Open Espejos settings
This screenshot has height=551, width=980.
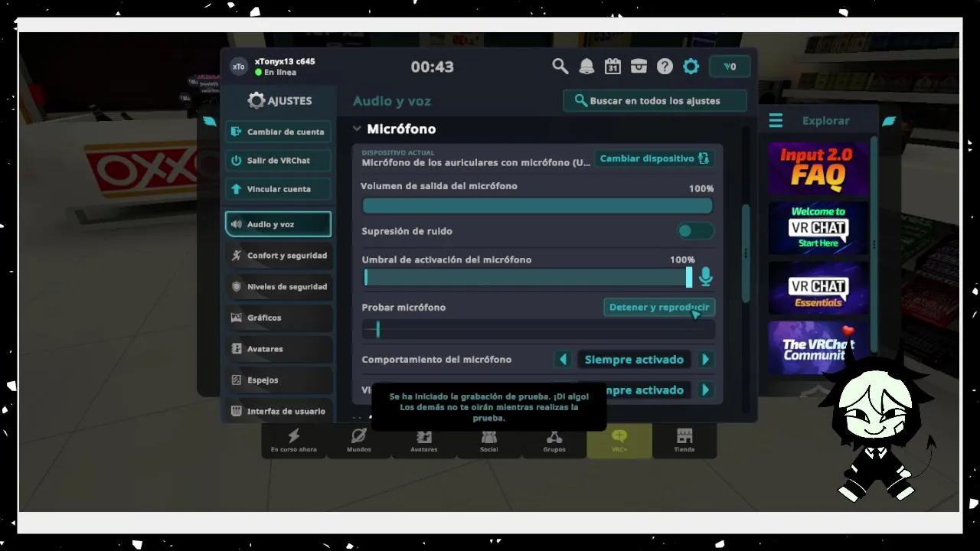(x=278, y=380)
